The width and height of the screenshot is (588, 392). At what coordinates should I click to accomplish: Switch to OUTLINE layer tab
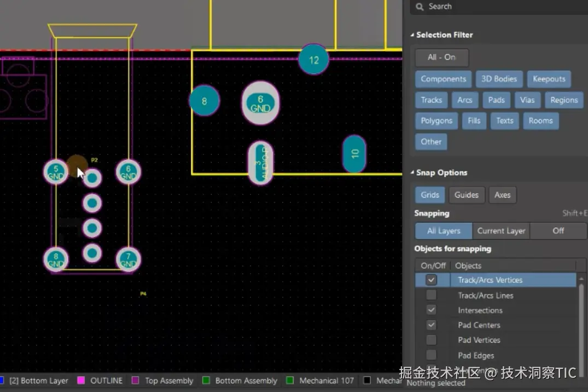pyautogui.click(x=106, y=381)
